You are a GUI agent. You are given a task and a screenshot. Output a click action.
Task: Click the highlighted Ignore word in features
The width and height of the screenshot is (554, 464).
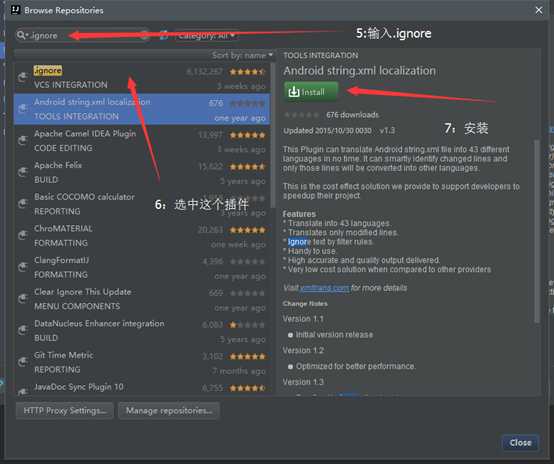299,242
